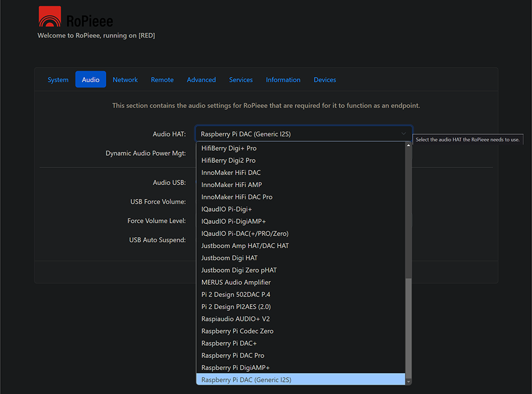Select InnoMaker HiFi AMP option

232,185
